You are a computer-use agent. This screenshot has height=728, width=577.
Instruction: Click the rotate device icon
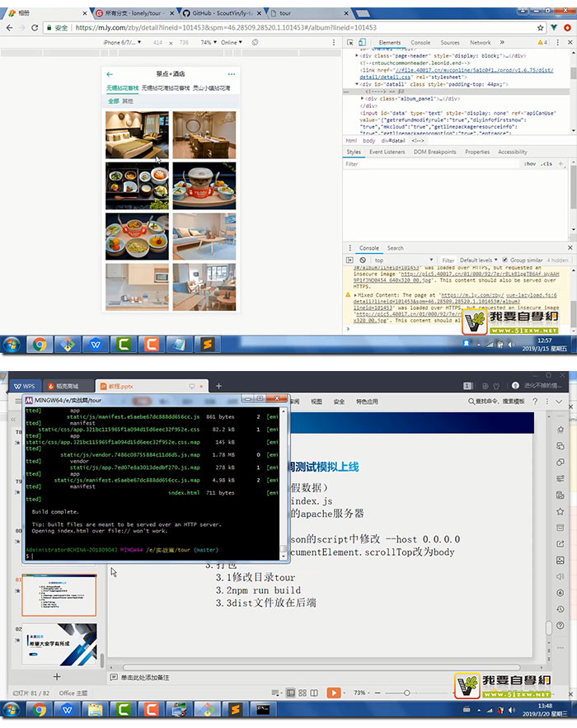click(255, 42)
